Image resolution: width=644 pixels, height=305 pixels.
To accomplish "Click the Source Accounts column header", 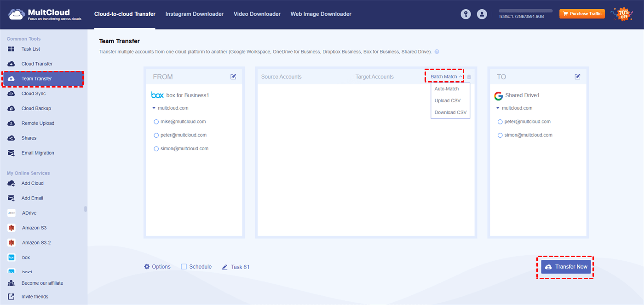I will (282, 77).
